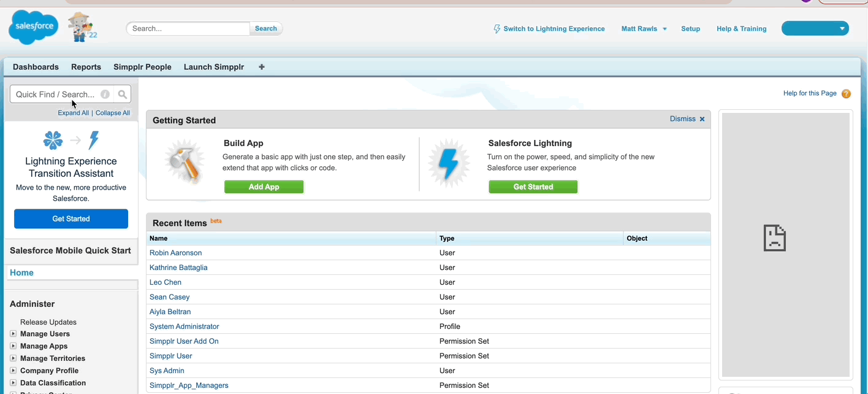Open new tab with plus icon
The width and height of the screenshot is (868, 394).
point(262,67)
